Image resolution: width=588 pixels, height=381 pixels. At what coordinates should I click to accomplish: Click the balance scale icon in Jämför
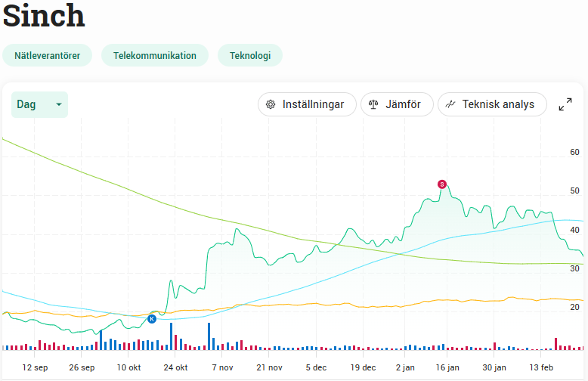(373, 104)
